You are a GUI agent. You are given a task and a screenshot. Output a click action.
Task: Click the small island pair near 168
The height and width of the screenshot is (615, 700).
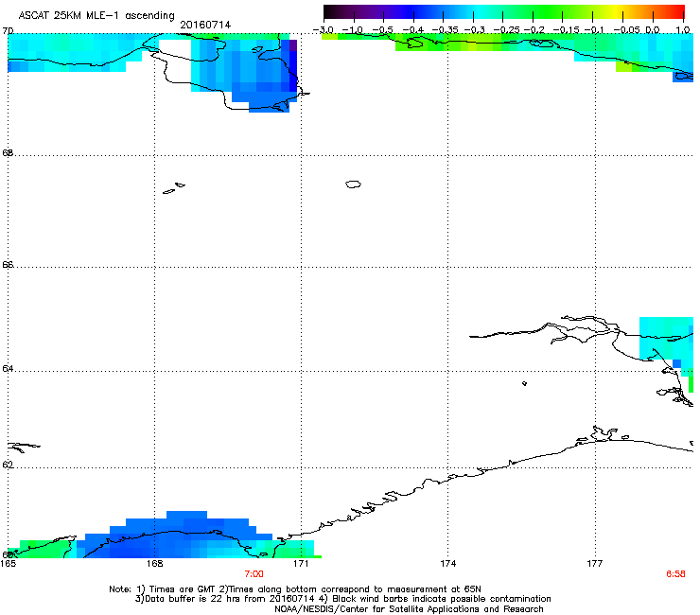(174, 188)
